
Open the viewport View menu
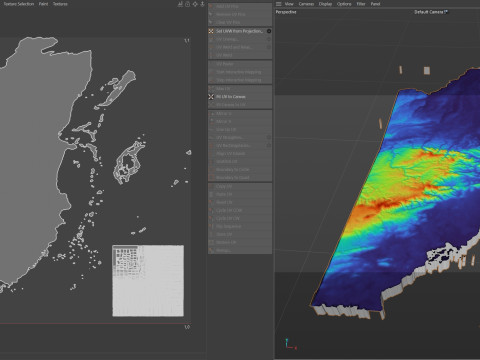289,4
